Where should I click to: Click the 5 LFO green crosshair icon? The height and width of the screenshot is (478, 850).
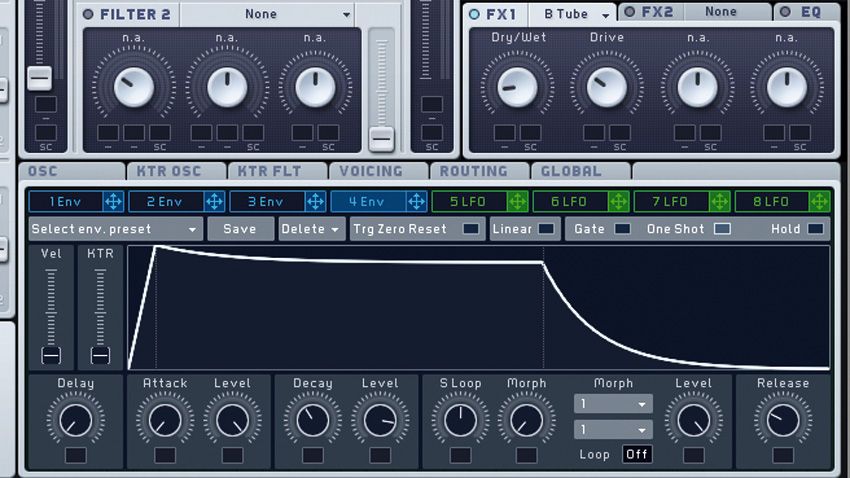517,202
